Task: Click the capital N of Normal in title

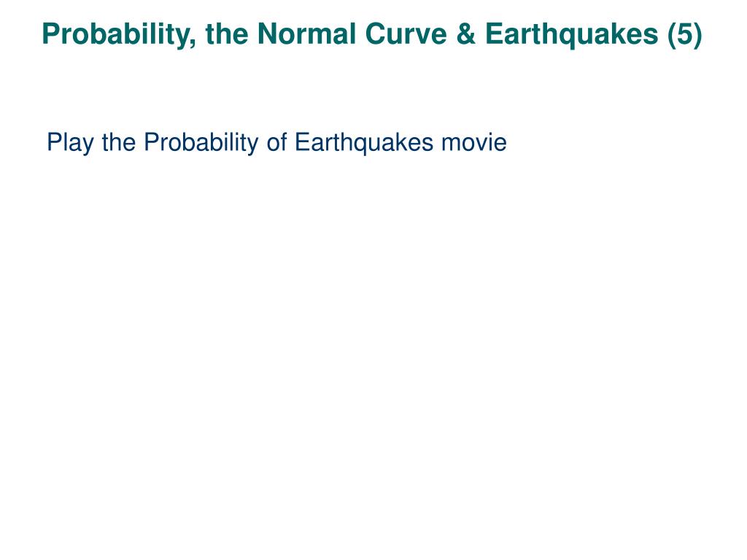Action: tap(267, 34)
